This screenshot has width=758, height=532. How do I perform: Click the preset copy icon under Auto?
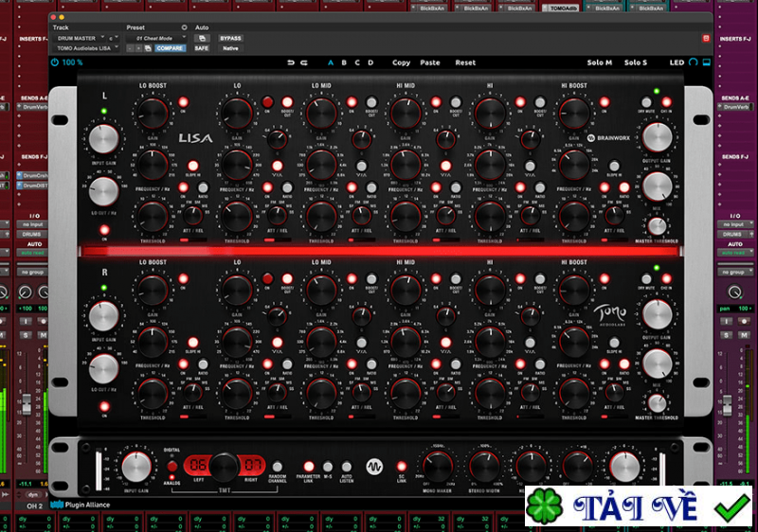coord(202,38)
